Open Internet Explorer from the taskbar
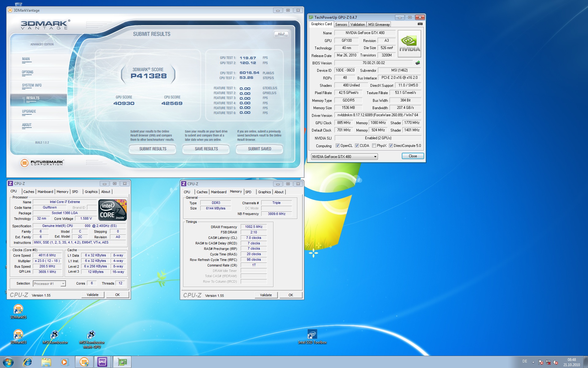This screenshot has height=368, width=588. [28, 362]
